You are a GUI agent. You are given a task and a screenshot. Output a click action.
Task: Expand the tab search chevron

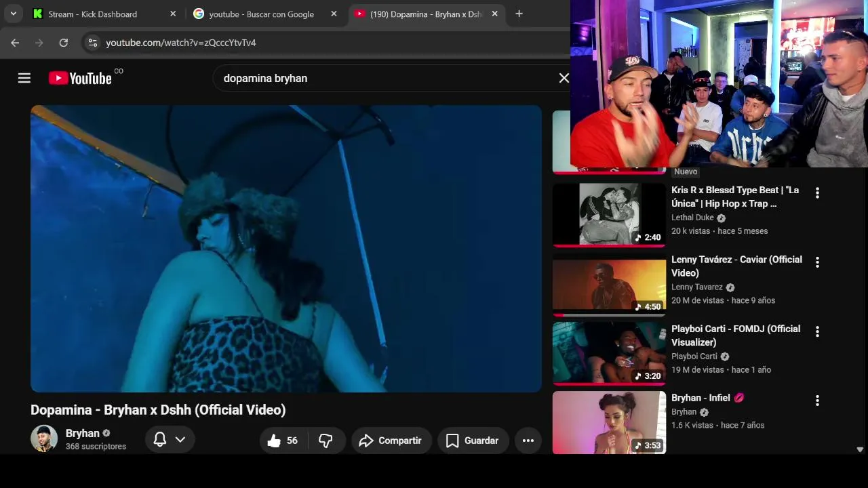(13, 14)
